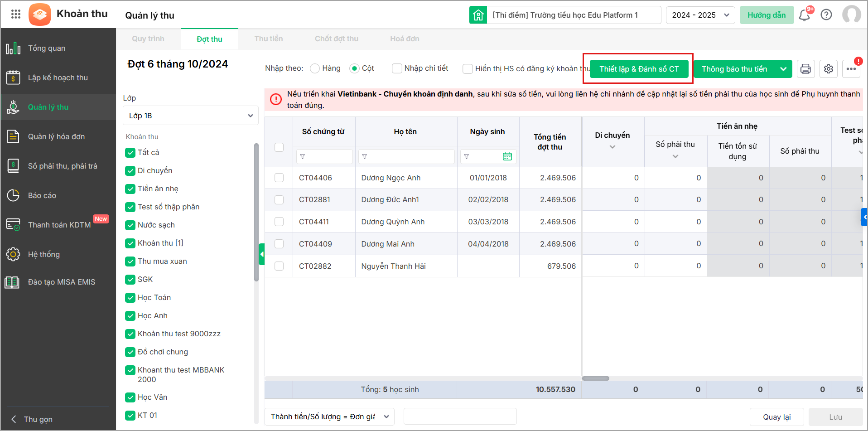Image resolution: width=868 pixels, height=431 pixels.
Task: Enable the Nhập chi tiết checkbox
Action: (397, 68)
